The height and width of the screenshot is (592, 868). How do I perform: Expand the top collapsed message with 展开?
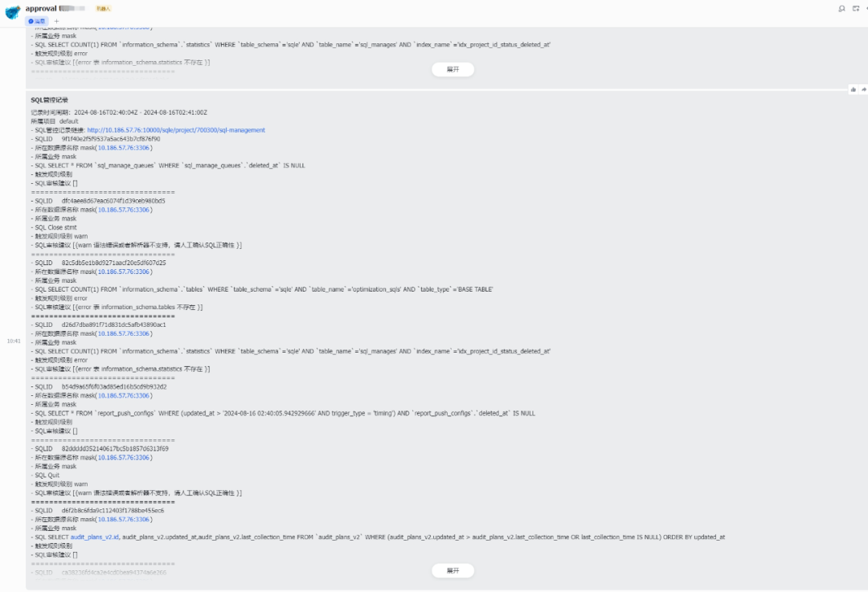coord(452,70)
